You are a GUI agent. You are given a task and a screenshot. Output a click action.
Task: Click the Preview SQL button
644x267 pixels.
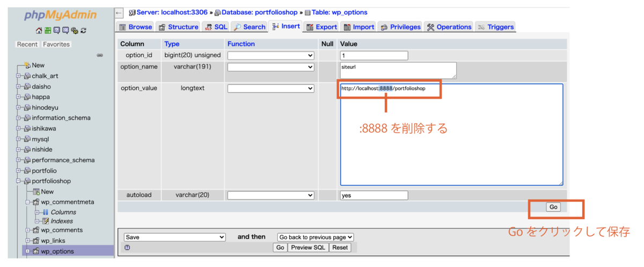coord(308,248)
